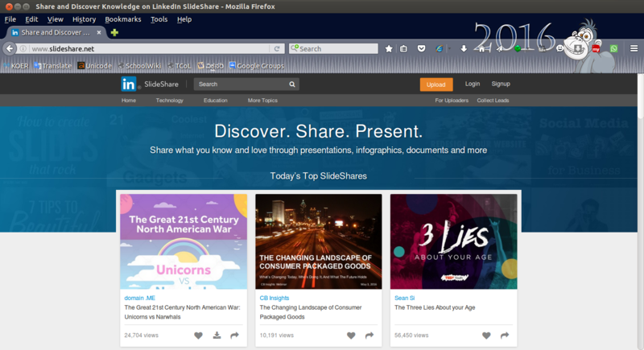Image resolution: width=644 pixels, height=350 pixels.
Task: Click the LinkedIn 'in' logo
Action: tap(129, 84)
